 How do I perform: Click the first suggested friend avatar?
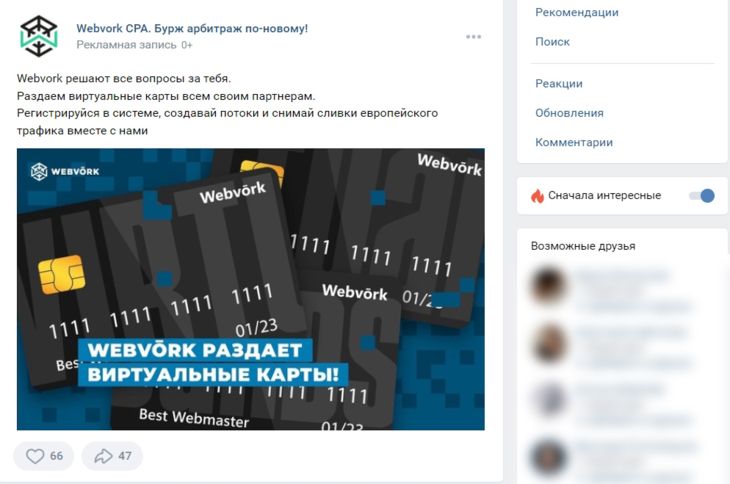point(548,285)
